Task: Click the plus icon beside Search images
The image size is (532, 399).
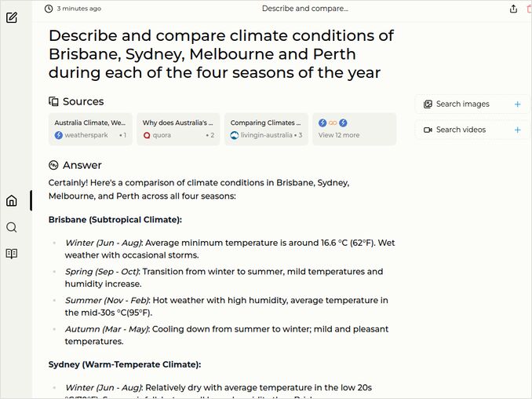Action: [x=517, y=104]
